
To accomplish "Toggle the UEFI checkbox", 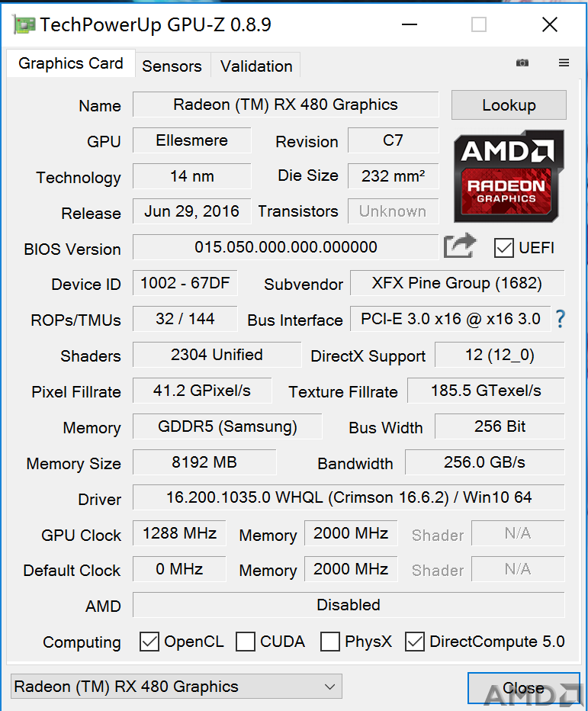I will point(503,248).
